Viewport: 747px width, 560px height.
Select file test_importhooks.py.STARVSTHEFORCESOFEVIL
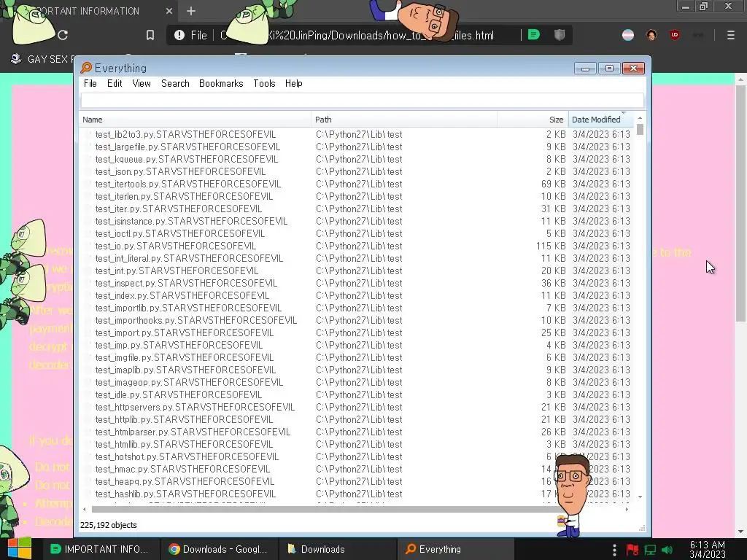(x=196, y=320)
